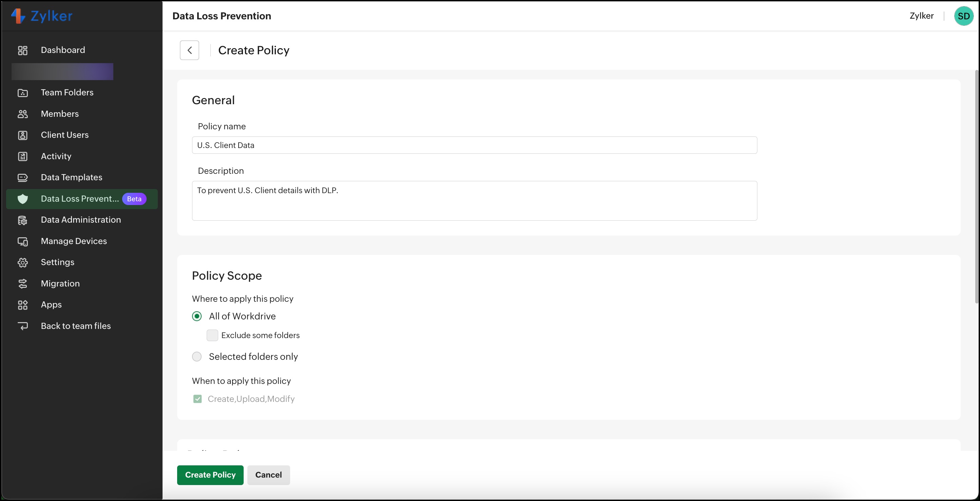This screenshot has width=980, height=501.
Task: Click the Data Templates icon
Action: (23, 177)
